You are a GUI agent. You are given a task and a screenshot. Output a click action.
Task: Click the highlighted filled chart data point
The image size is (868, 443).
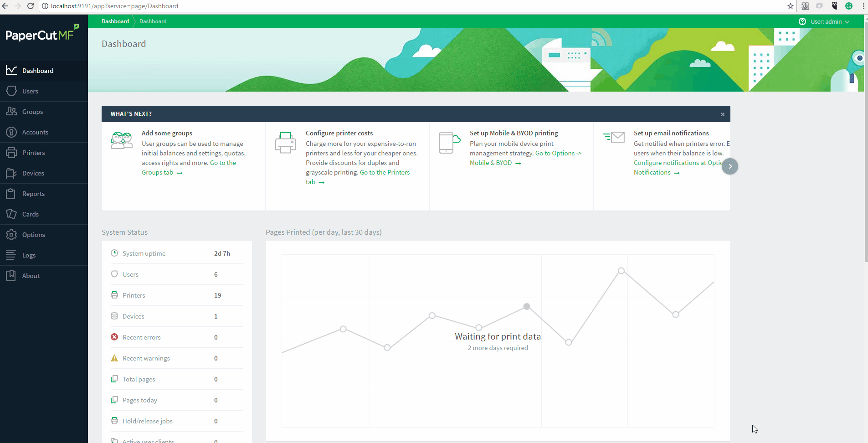click(527, 306)
